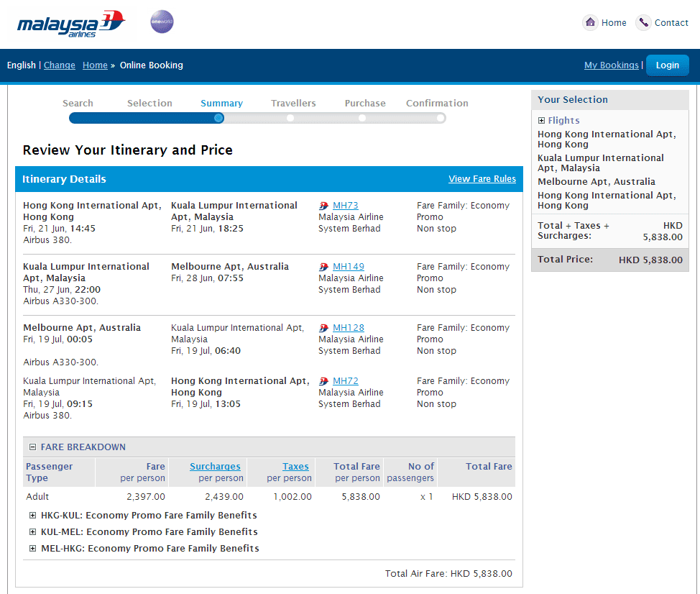Click airline icon beside flight MH128
Image resolution: width=700 pixels, height=594 pixels.
(324, 328)
